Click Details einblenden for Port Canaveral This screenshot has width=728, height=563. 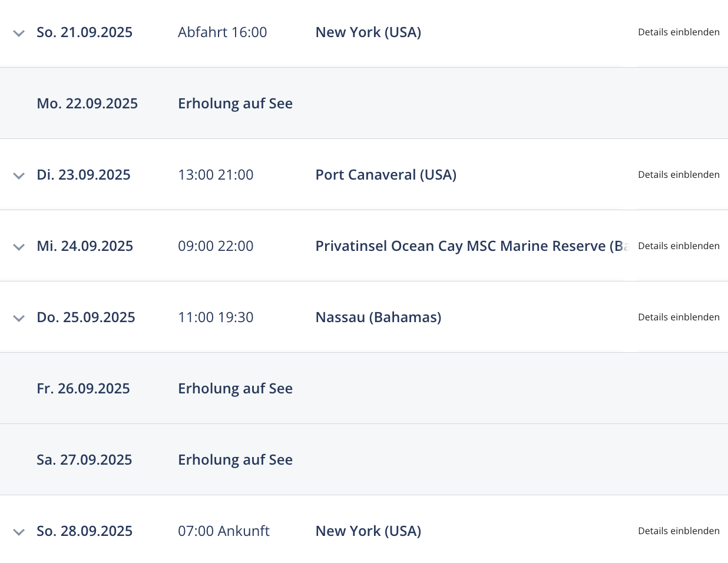click(x=679, y=175)
